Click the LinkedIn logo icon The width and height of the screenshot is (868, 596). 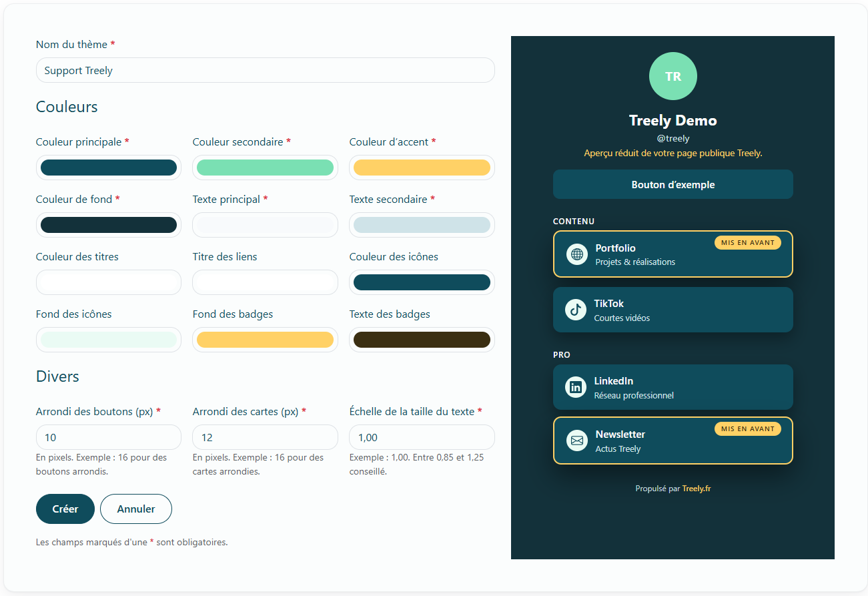(576, 387)
